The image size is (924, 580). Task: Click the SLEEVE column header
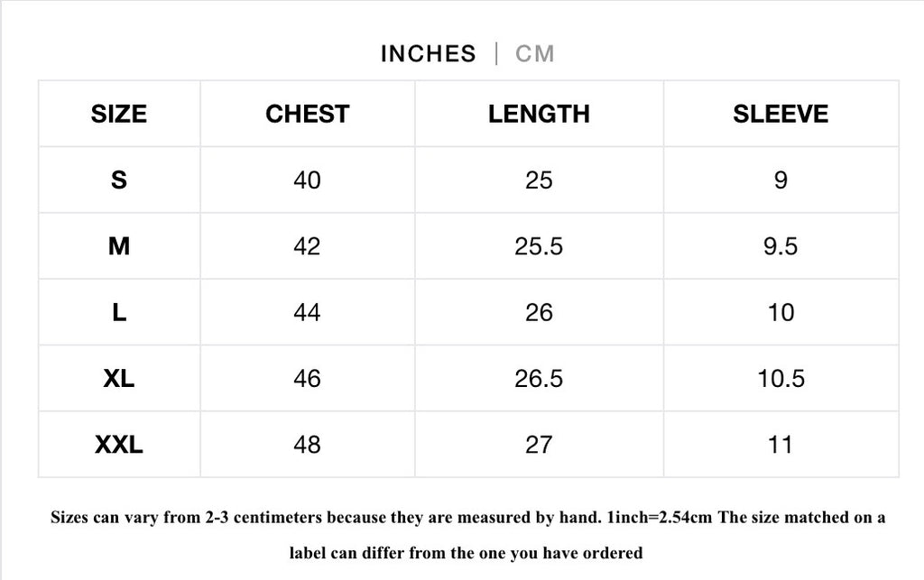(781, 114)
